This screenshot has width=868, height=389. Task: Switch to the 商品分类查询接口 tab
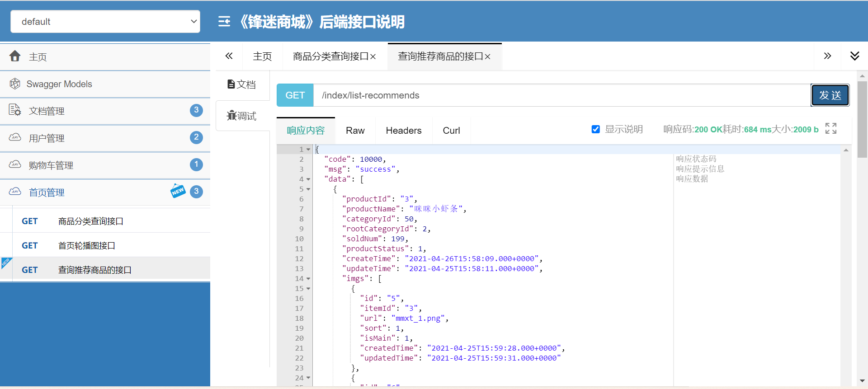[331, 56]
